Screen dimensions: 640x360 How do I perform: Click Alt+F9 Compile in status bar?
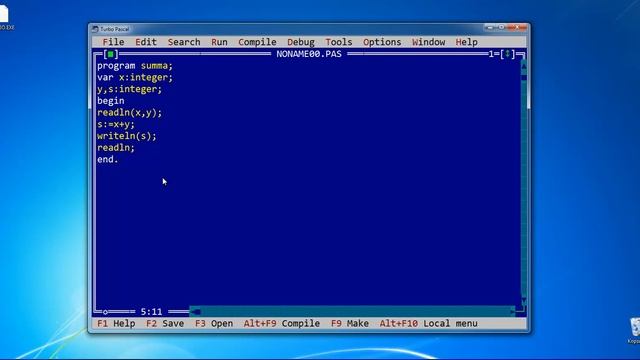282,324
